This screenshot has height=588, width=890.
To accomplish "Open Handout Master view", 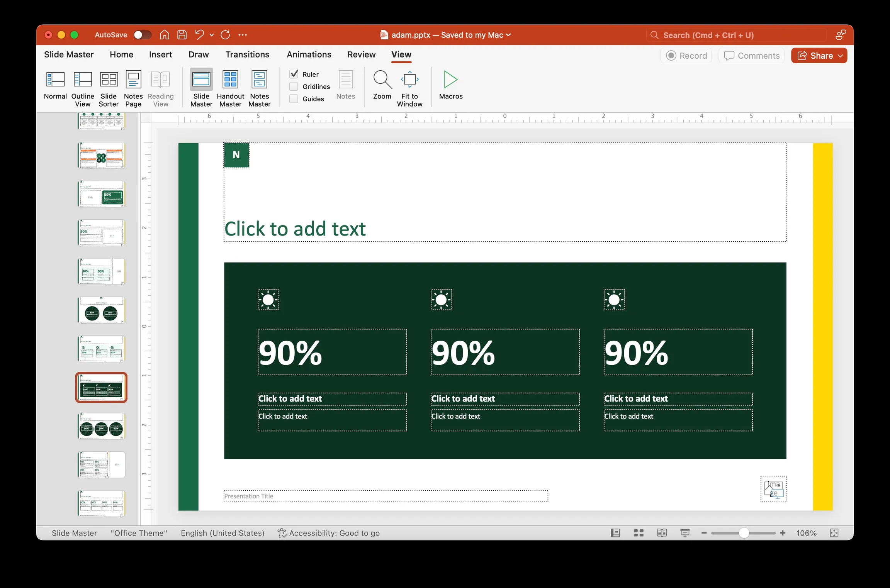I will tap(231, 89).
